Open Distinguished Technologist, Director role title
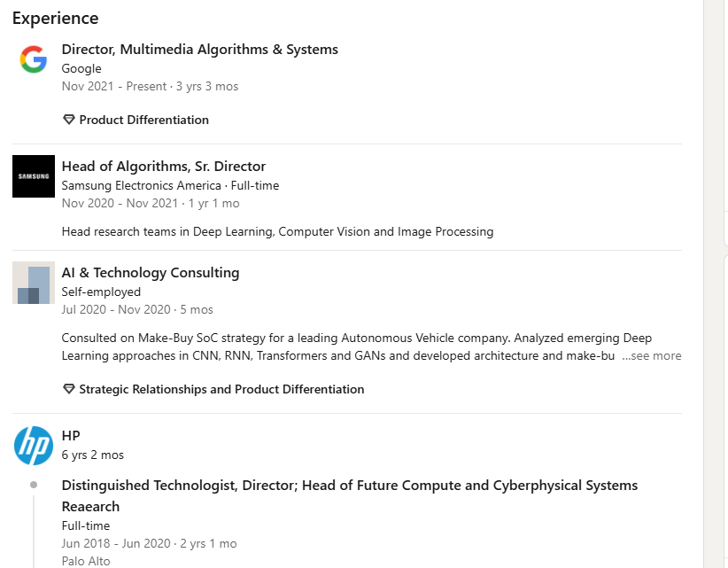728x568 pixels. tap(350, 495)
